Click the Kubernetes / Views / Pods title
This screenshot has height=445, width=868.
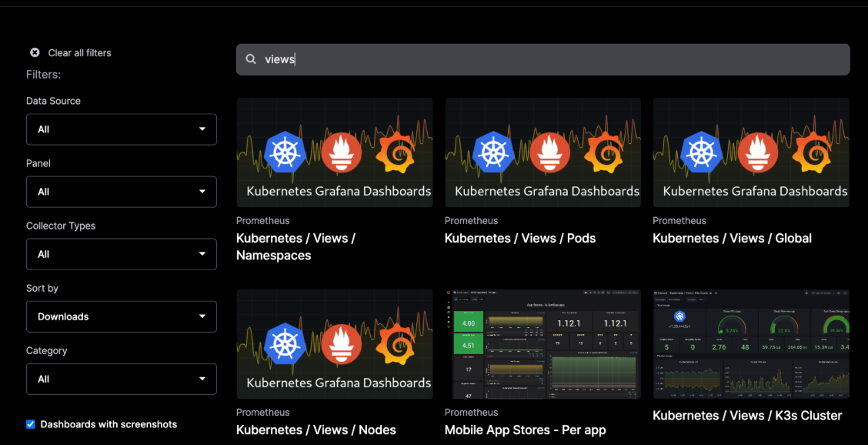520,239
